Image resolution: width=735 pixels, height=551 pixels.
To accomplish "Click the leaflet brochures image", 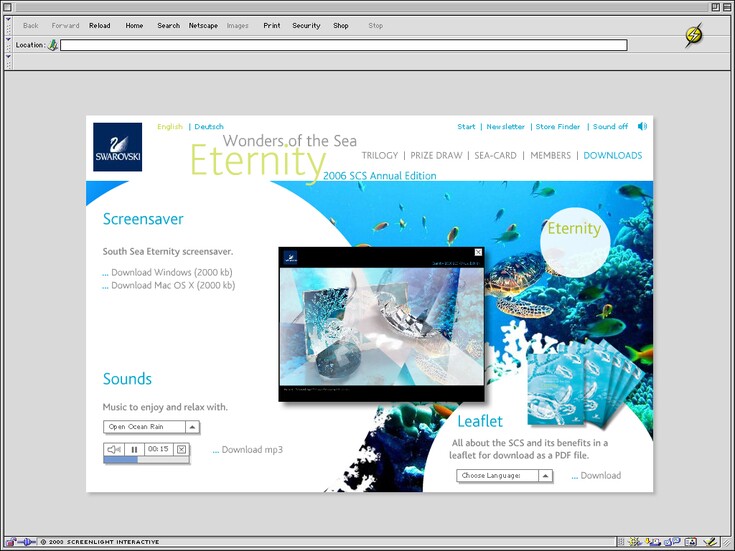I will pos(585,383).
